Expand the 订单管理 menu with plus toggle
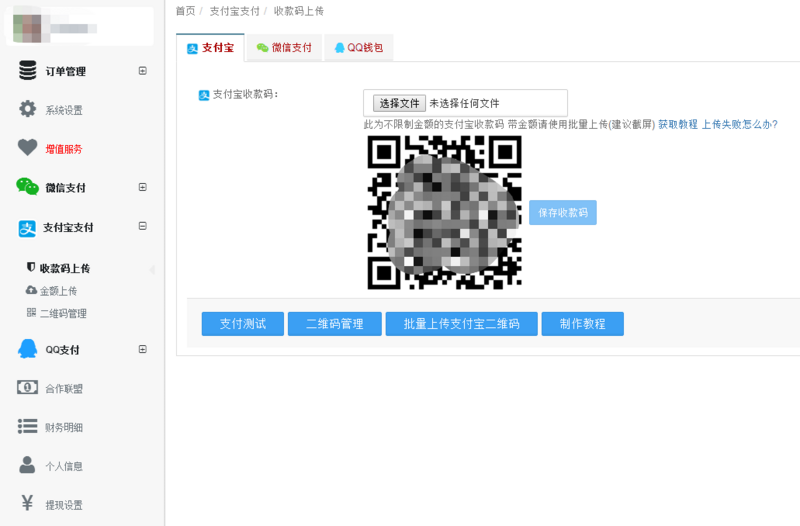800x526 pixels. click(x=143, y=71)
